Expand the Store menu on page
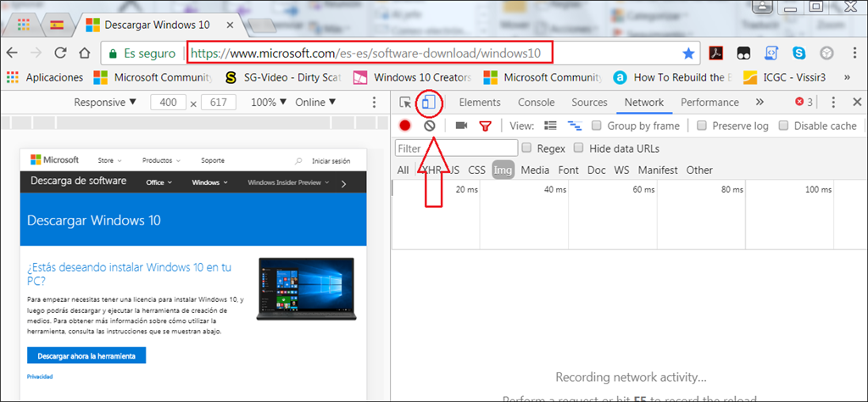The image size is (868, 402). [x=109, y=160]
